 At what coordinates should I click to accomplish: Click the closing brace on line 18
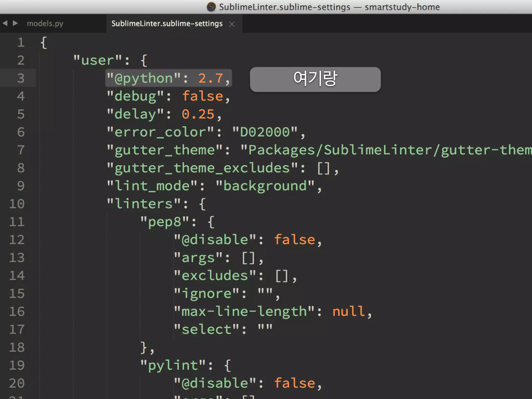tap(144, 347)
